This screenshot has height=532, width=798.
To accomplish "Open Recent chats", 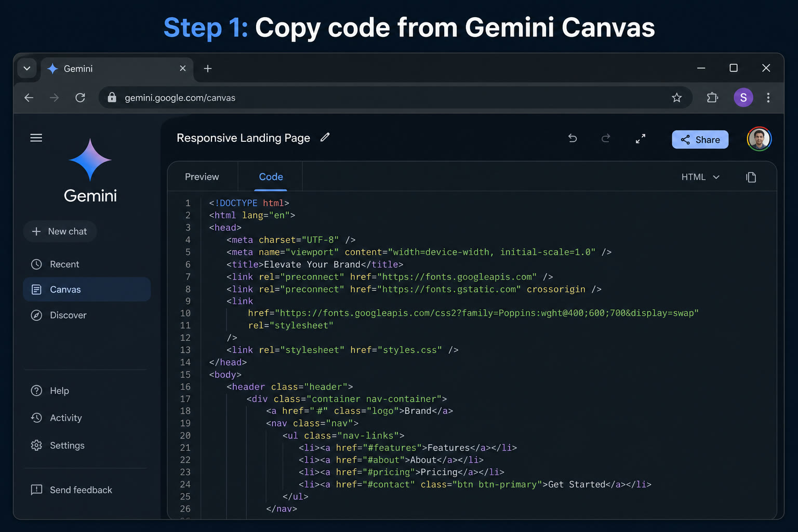I will coord(87,264).
